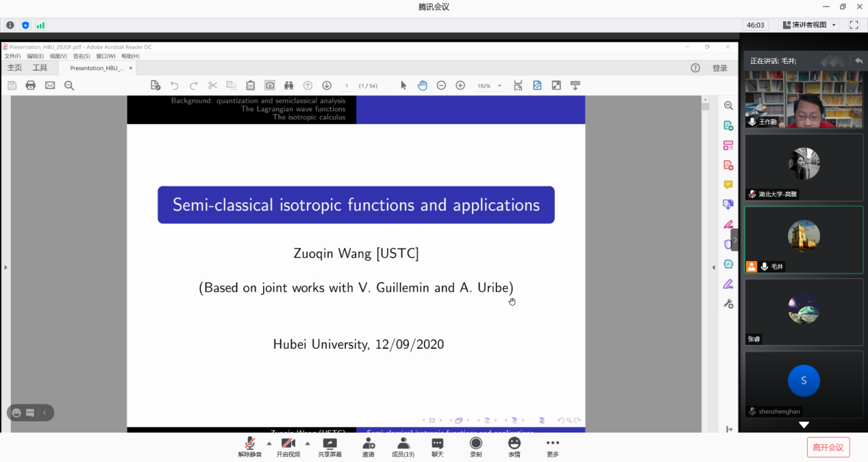Screen dimensions: 868x462
Task: Open the 演讲者视图 view dropdown
Action: coord(810,25)
